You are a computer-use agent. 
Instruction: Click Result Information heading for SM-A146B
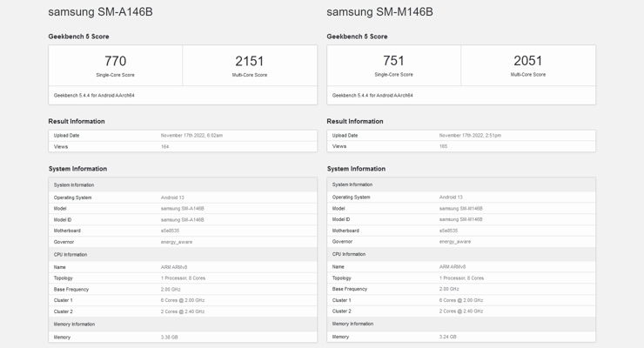click(x=77, y=122)
